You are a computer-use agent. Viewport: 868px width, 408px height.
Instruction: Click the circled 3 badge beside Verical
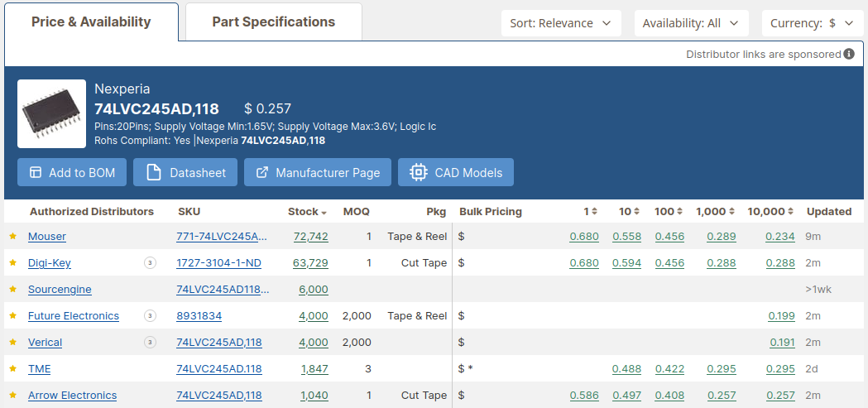[150, 343]
